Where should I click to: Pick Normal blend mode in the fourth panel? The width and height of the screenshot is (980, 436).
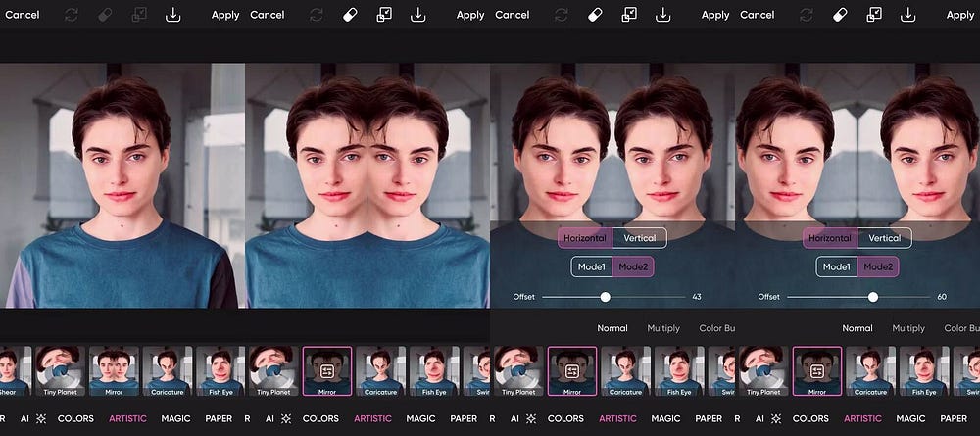pyautogui.click(x=857, y=328)
